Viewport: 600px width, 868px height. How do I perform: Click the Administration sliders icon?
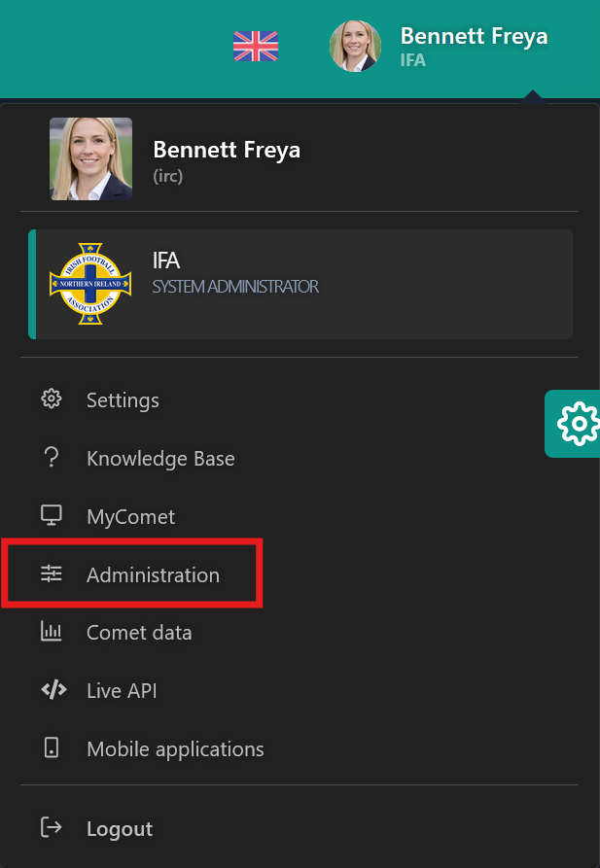point(52,574)
